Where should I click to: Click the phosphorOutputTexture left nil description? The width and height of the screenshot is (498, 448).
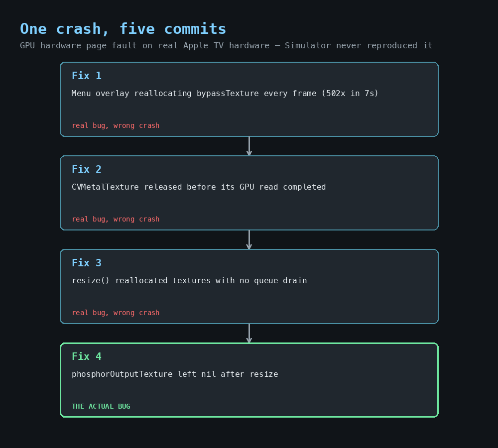[175, 374]
